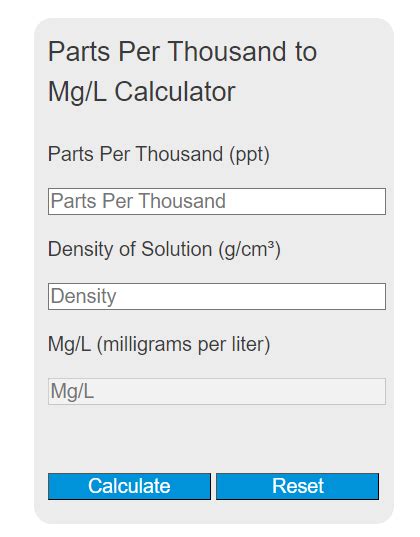This screenshot has width=420, height=537.
Task: Focus the Parts Per Thousand input field
Action: point(217,201)
